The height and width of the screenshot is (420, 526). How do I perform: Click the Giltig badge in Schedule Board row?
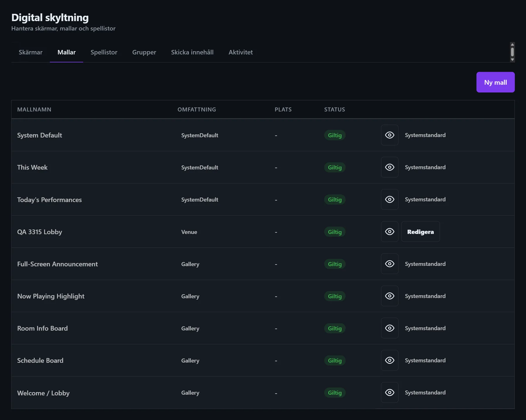click(335, 360)
